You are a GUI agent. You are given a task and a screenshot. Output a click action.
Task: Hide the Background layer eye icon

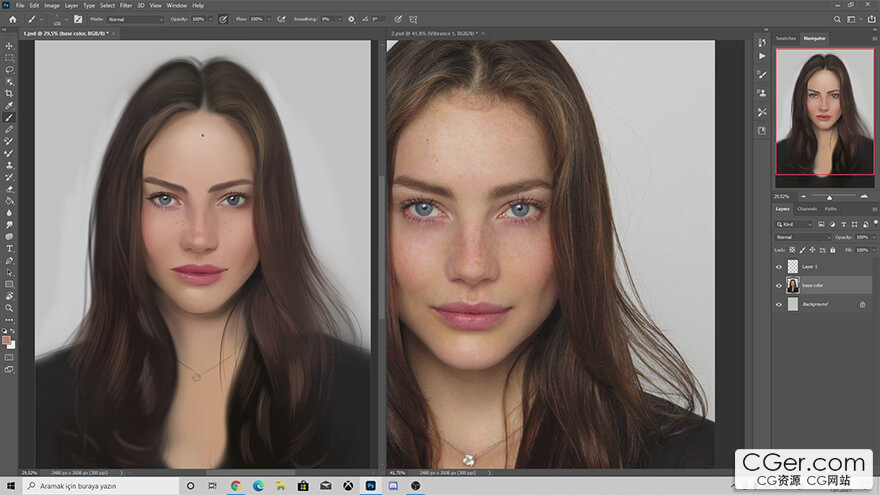click(x=779, y=303)
